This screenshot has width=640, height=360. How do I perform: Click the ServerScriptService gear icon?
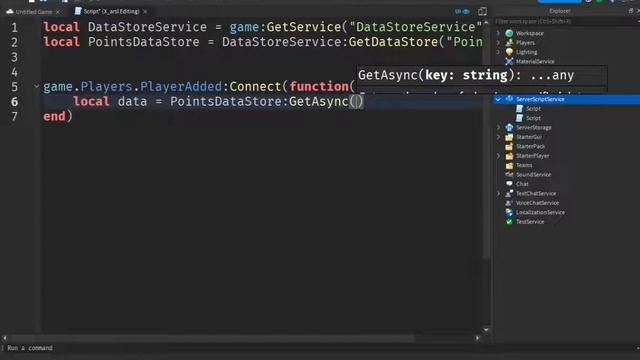click(x=509, y=99)
